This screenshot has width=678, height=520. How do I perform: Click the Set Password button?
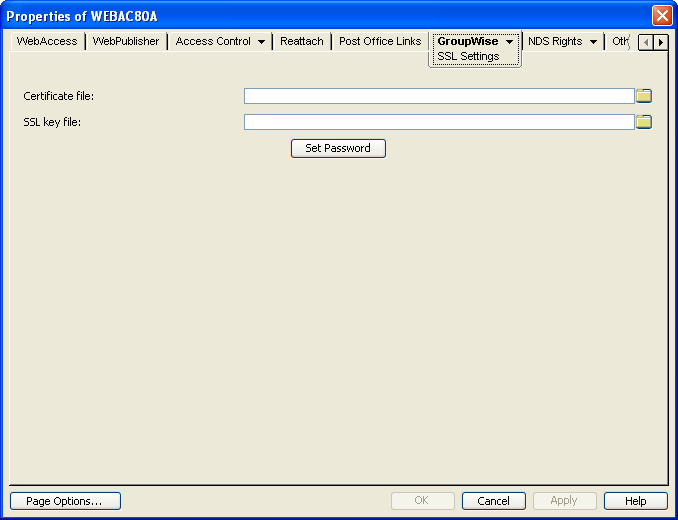coord(338,148)
